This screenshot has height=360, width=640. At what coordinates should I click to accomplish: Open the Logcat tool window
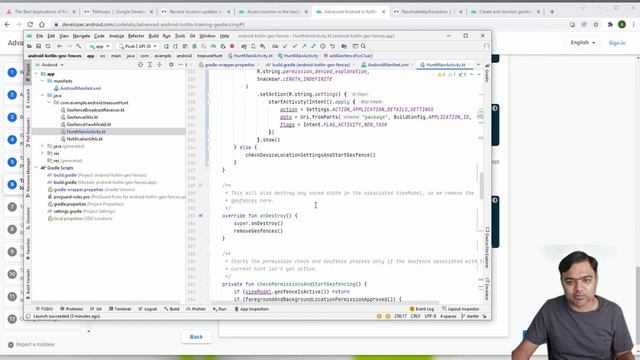click(x=148, y=309)
